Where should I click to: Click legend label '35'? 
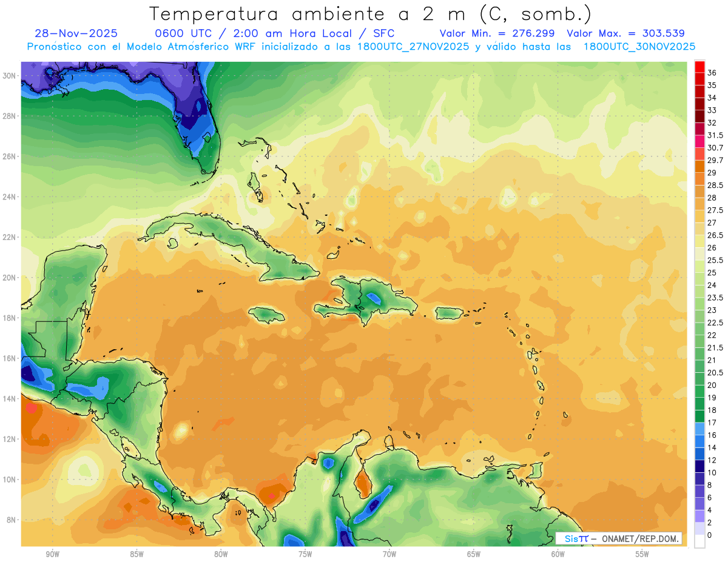tap(712, 85)
